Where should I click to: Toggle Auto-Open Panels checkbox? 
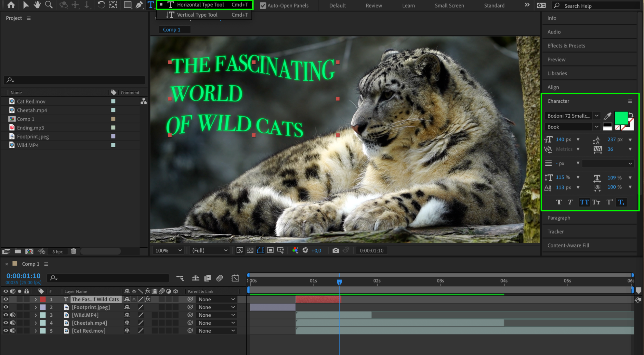pos(263,5)
